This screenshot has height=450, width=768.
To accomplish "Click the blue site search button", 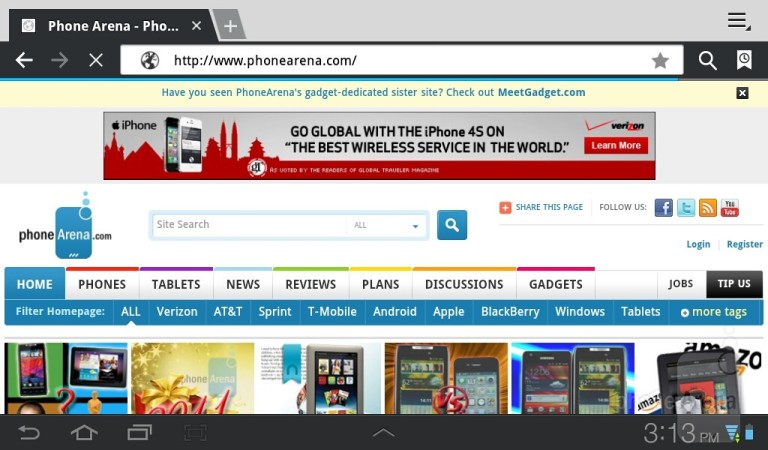I will (452, 225).
